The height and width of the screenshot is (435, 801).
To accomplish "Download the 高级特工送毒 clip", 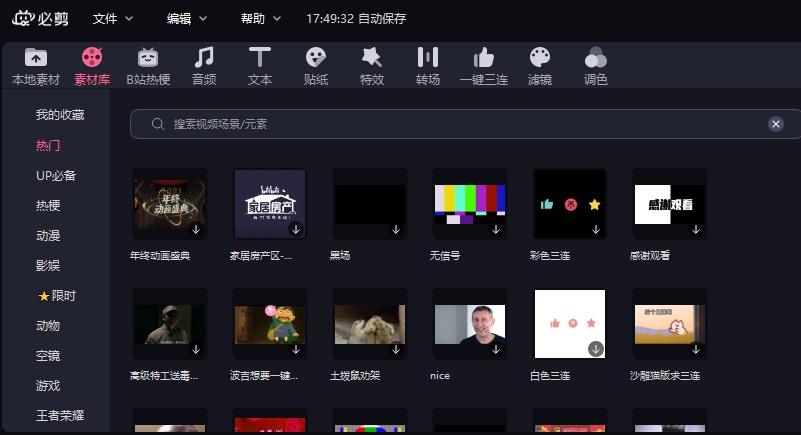I will coord(196,350).
